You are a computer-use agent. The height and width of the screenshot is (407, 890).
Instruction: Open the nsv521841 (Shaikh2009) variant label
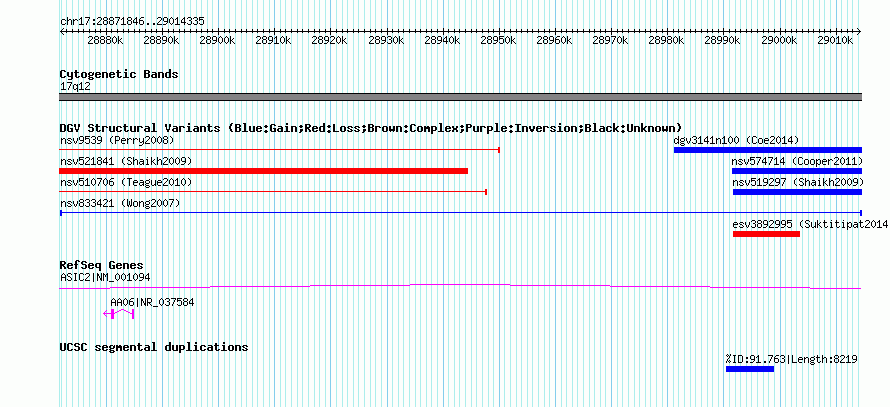[126, 161]
